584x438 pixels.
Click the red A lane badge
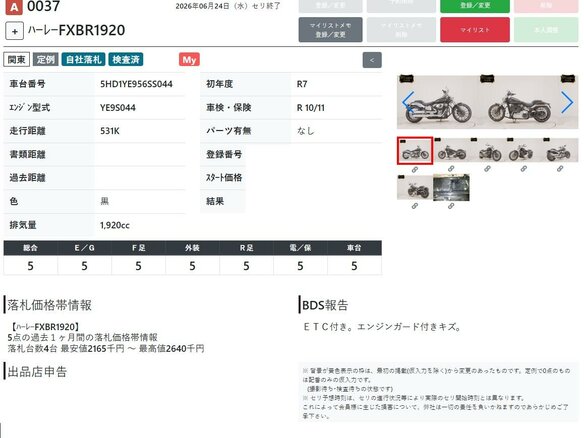(x=14, y=7)
